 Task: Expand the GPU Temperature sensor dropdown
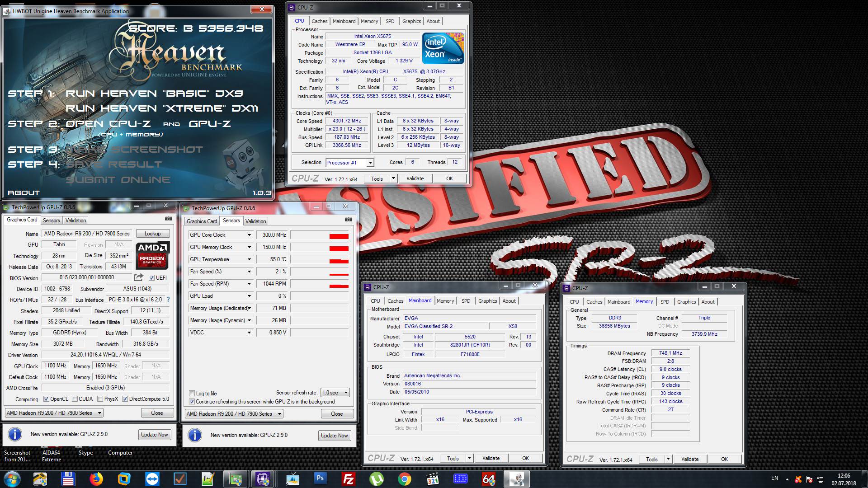(x=249, y=259)
